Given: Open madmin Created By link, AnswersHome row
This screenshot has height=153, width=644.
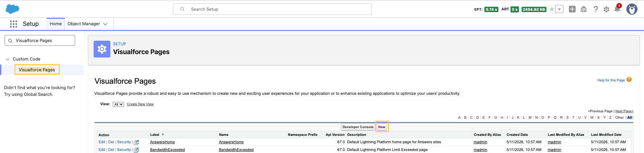Looking at the screenshot, I should click(x=480, y=142).
